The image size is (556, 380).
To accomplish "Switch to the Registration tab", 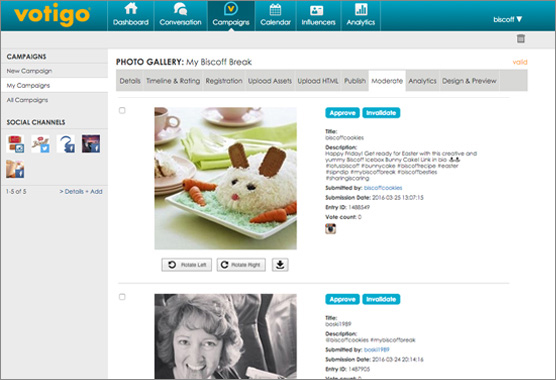I will (224, 81).
